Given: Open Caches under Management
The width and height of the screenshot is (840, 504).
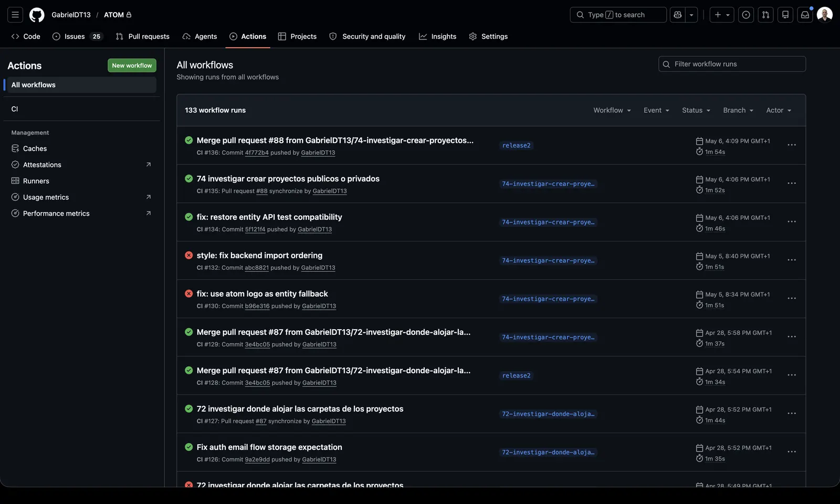Looking at the screenshot, I should pos(82,149).
